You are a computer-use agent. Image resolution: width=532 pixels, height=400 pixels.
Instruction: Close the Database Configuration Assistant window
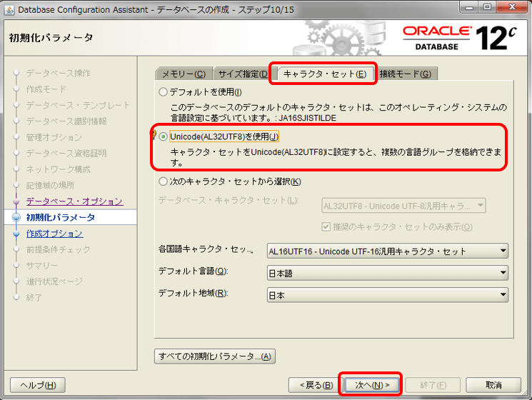512,6
